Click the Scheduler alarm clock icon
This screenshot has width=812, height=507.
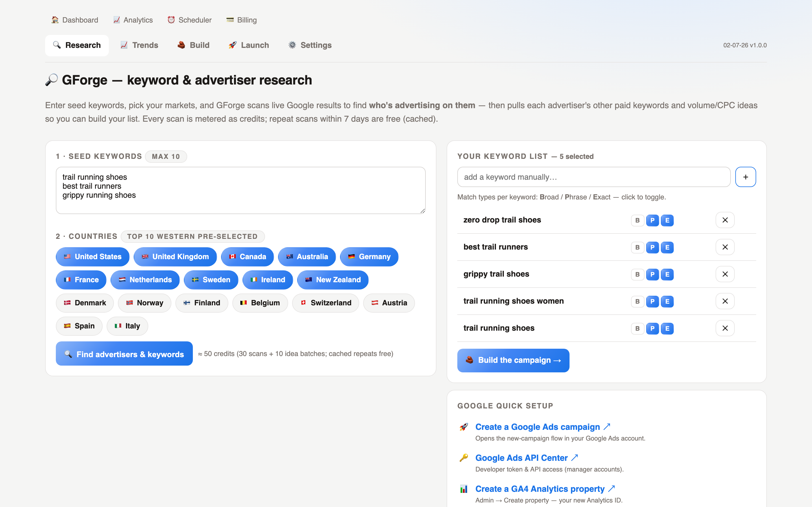pos(171,20)
